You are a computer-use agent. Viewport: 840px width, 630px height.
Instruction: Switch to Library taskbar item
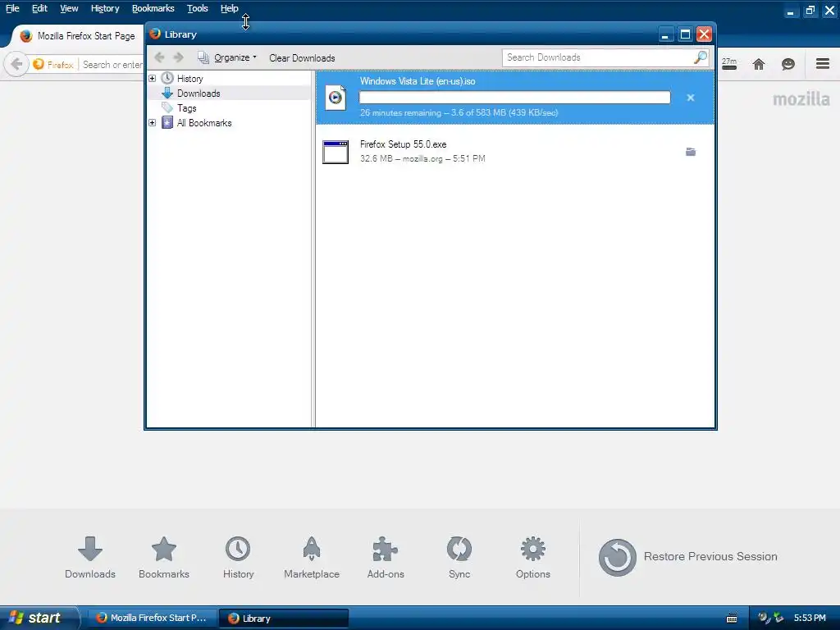click(x=283, y=619)
